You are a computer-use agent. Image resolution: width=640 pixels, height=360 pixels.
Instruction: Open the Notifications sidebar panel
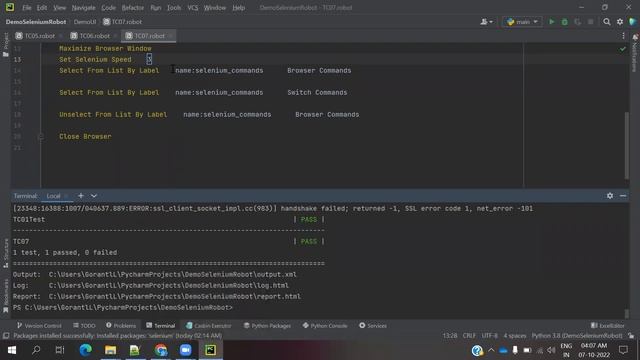[x=635, y=53]
